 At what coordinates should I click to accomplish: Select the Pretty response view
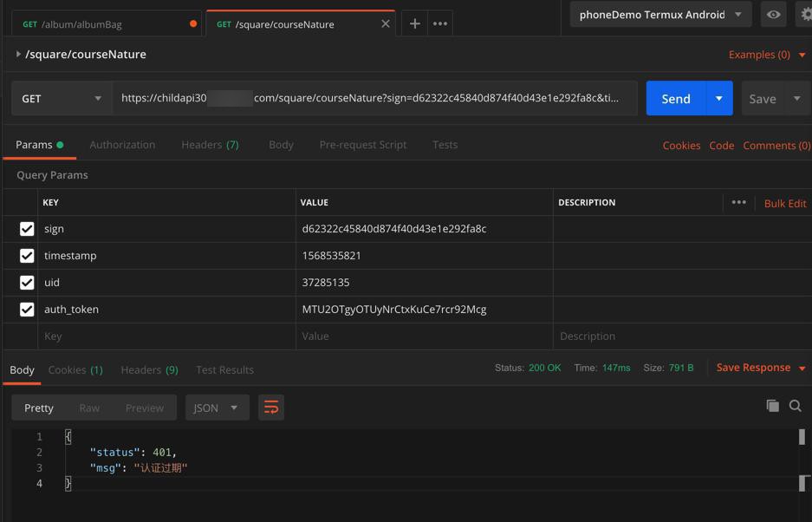pyautogui.click(x=39, y=408)
